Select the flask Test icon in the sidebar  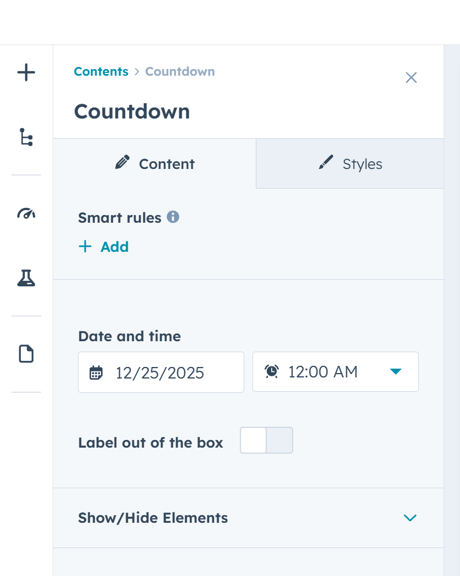pyautogui.click(x=26, y=278)
